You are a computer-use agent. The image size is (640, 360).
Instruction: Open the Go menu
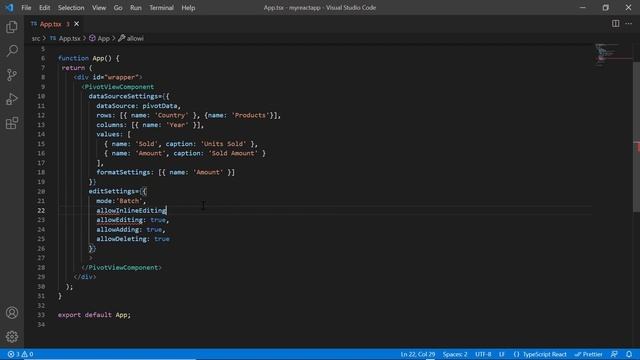click(x=118, y=8)
